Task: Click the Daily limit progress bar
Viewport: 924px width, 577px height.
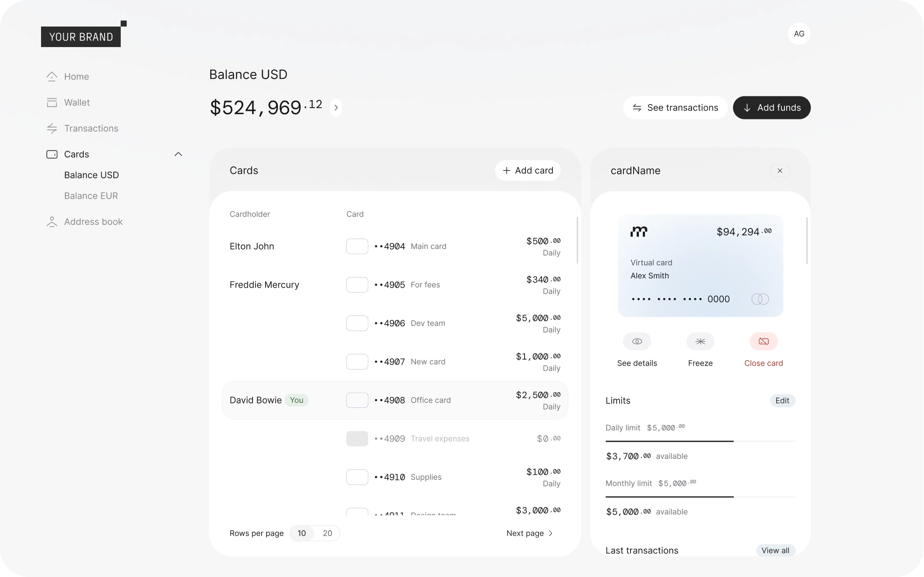Action: point(700,441)
